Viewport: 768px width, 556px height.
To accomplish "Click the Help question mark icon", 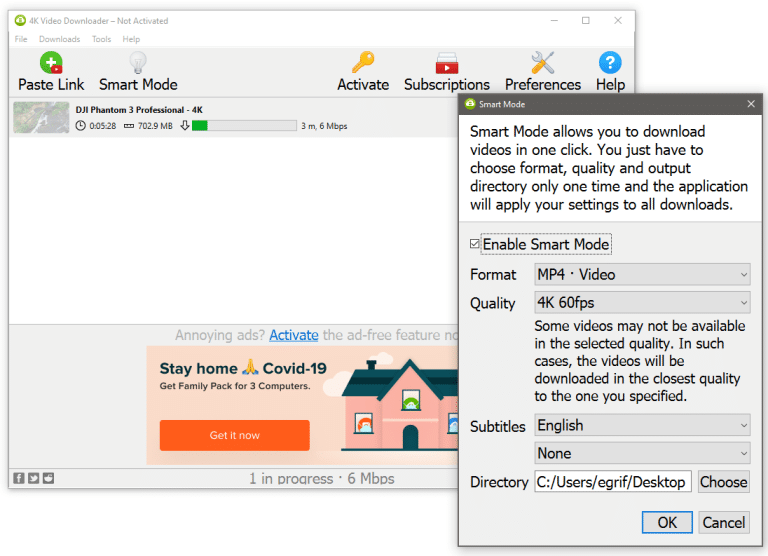I will click(610, 64).
